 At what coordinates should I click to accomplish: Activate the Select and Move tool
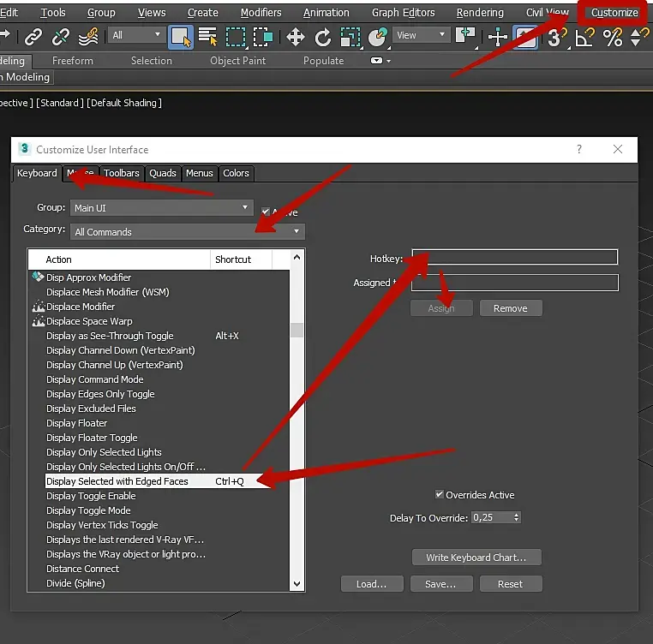point(296,37)
